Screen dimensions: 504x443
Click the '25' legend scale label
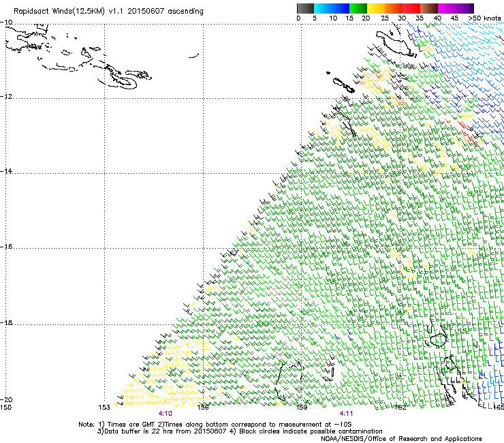coord(385,18)
